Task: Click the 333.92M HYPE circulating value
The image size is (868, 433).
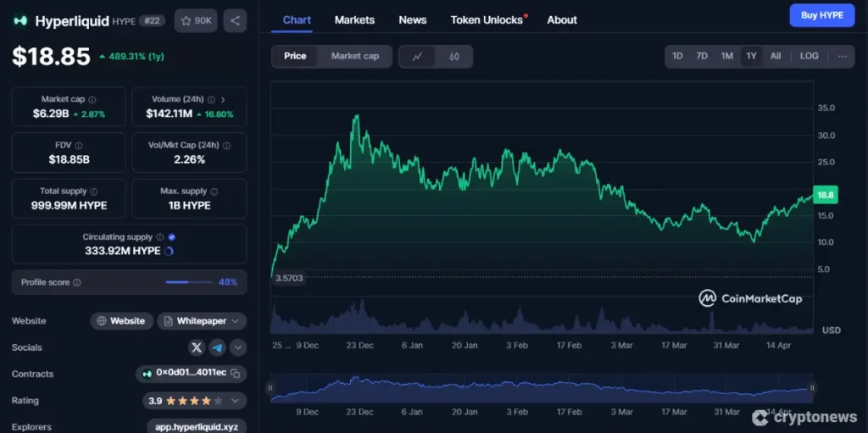Action: [122, 251]
